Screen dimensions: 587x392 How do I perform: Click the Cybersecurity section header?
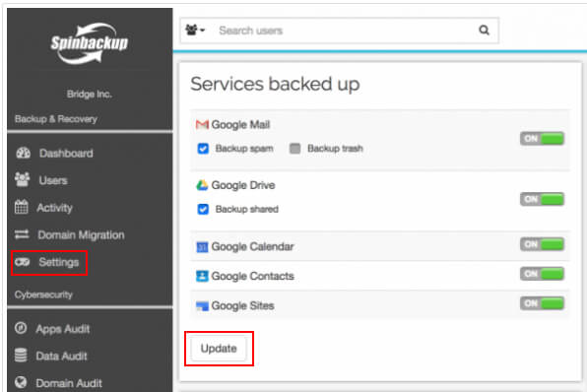point(43,295)
